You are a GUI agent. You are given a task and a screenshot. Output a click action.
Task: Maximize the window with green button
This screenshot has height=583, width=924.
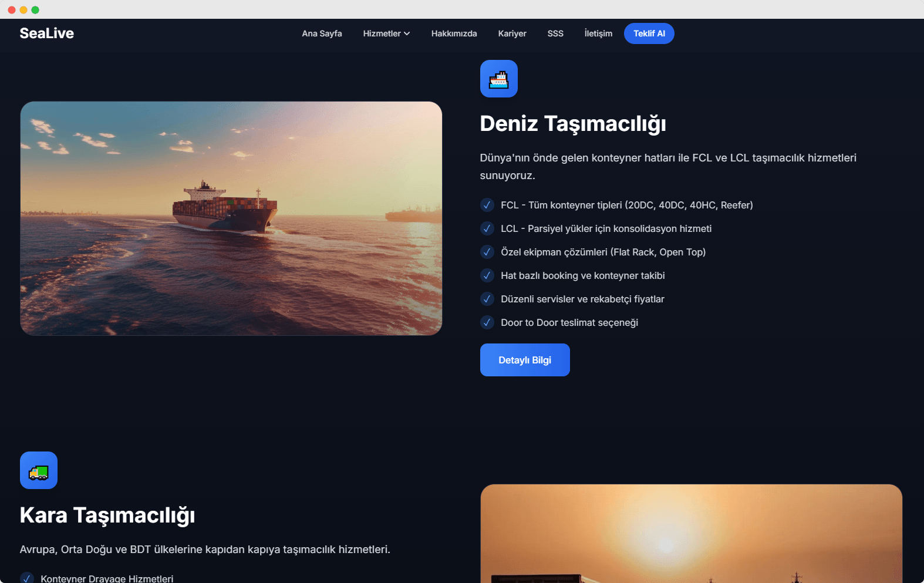pos(35,10)
